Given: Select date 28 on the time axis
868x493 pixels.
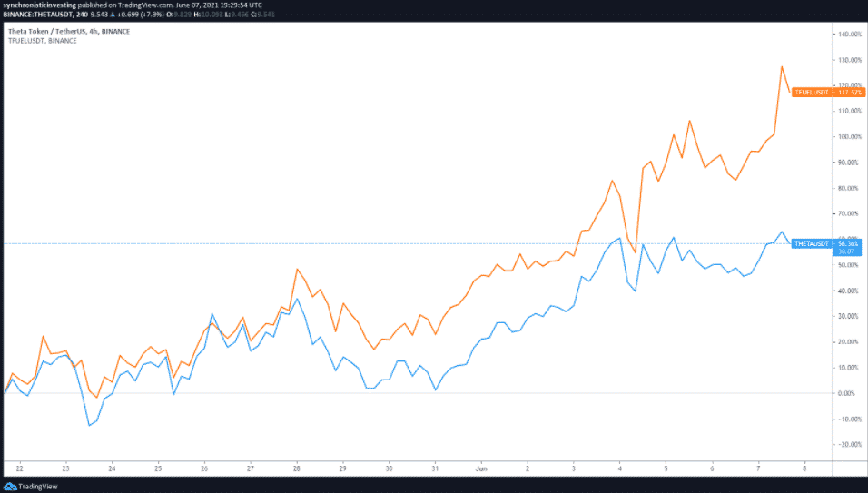Looking at the screenshot, I should point(297,468).
